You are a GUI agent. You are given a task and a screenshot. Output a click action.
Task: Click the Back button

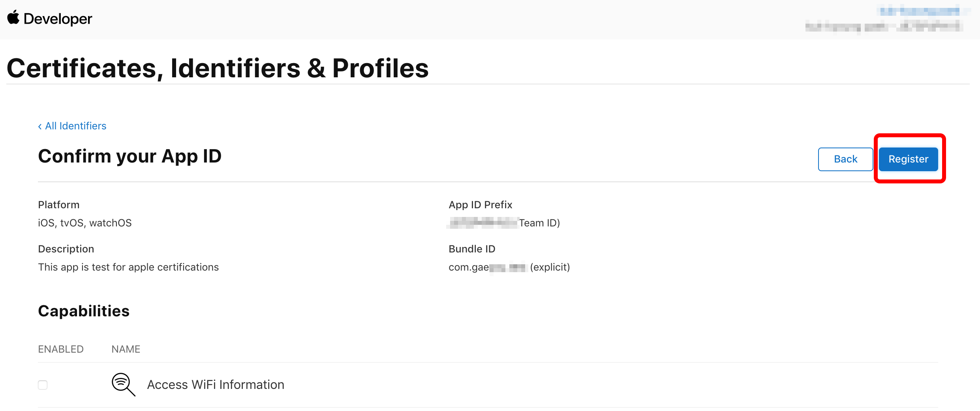[845, 159]
